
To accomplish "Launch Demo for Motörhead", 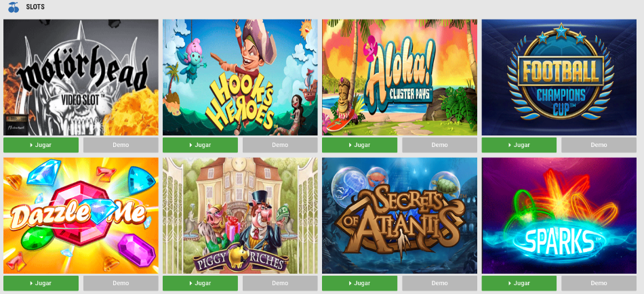I will pos(121,145).
